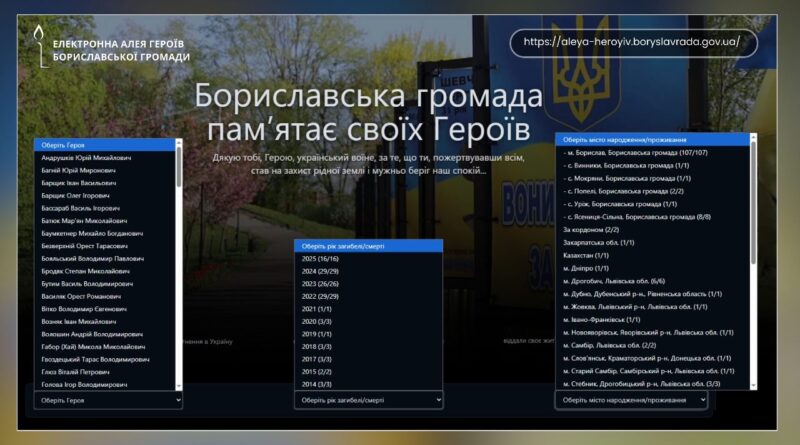Click the 'Електронна Алея Героїв' site title
This screenshot has height=445, width=800.
[x=121, y=45]
